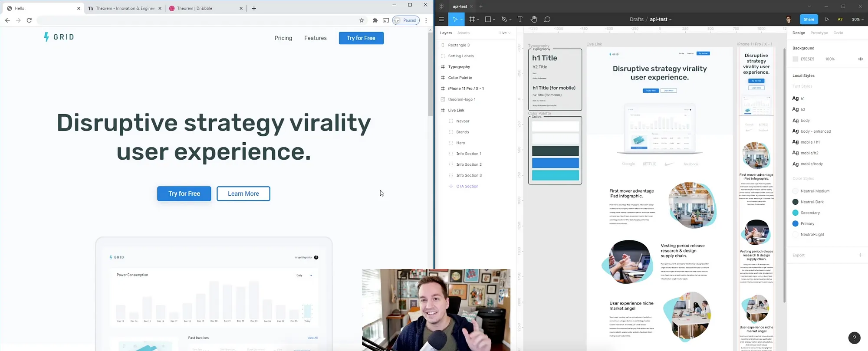Open the Chrome extensions puzzle icon
The image size is (868, 351).
tap(375, 20)
